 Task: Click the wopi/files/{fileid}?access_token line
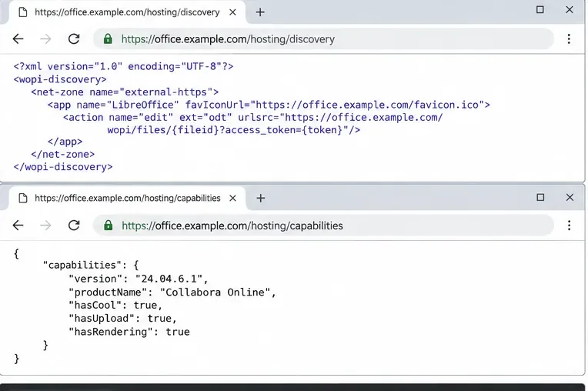(x=234, y=130)
